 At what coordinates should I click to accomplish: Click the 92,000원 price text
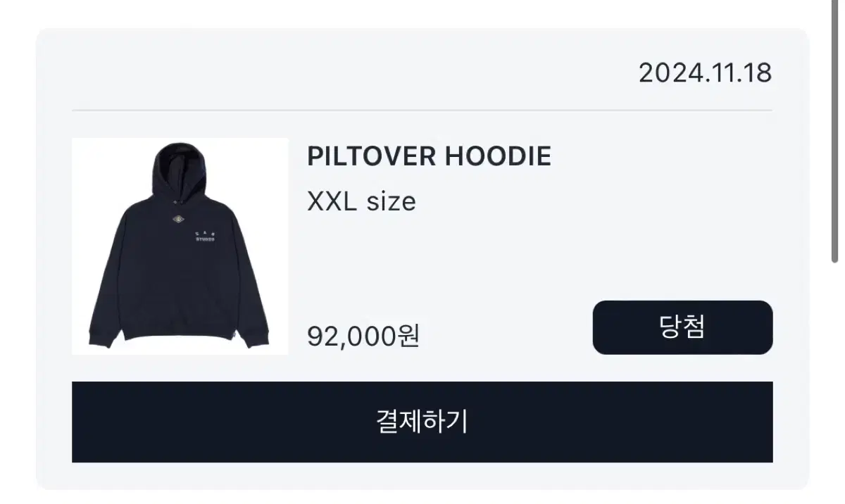363,336
